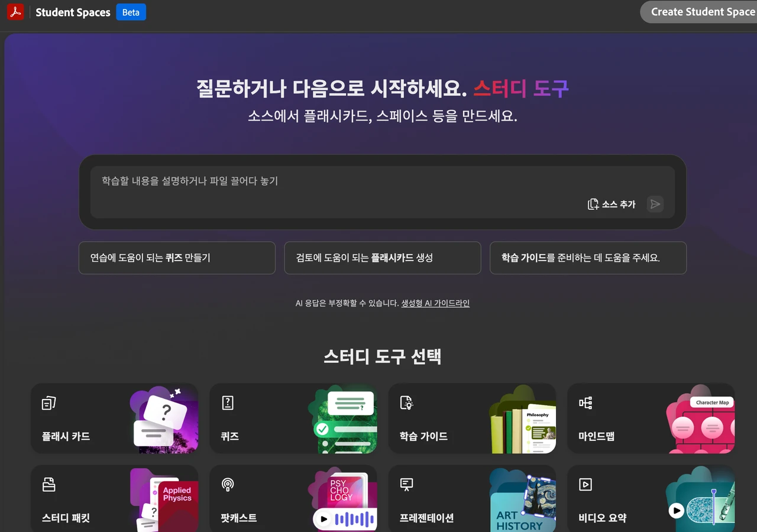Click the Student Spaces title text
Screen dimensions: 757x532
(73, 12)
